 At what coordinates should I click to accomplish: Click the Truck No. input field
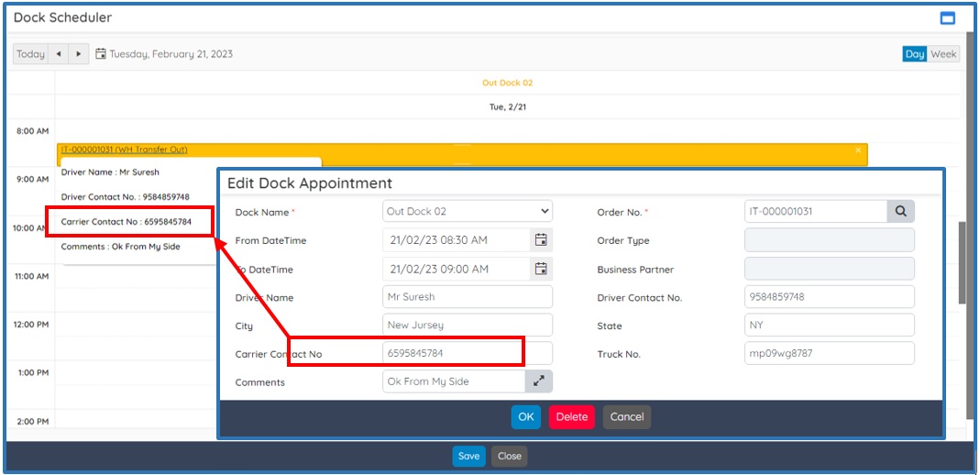829,354
